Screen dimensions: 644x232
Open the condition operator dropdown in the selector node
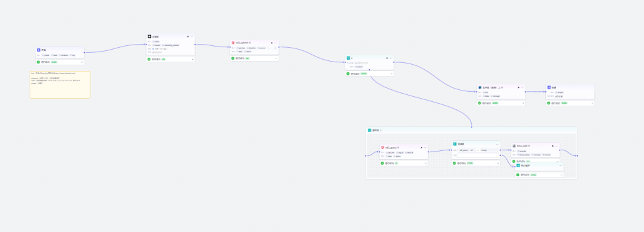point(478,150)
